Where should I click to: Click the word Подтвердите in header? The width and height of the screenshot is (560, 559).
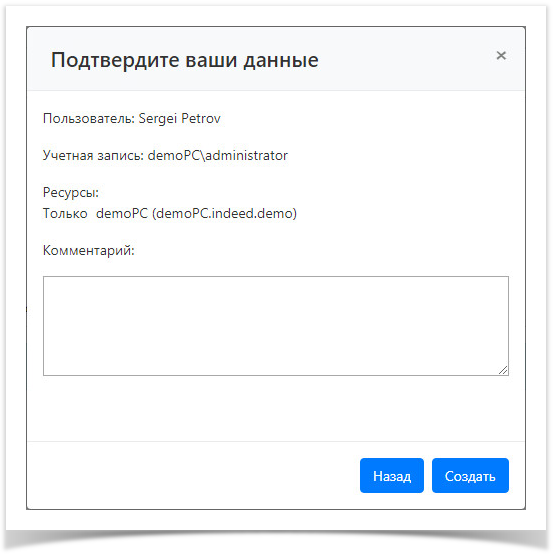tap(115, 60)
